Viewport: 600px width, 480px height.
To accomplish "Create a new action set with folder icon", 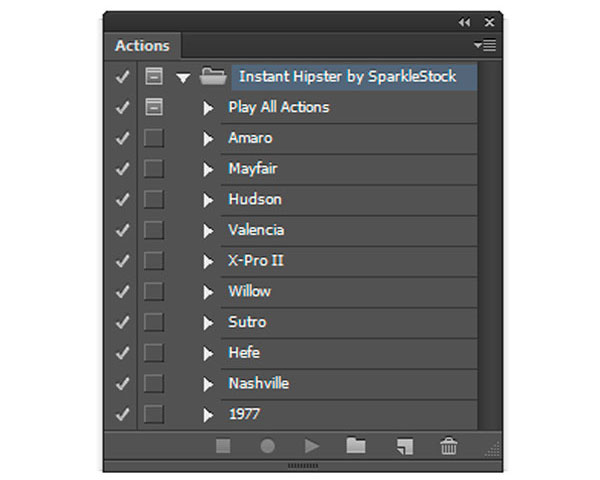I will 356,446.
